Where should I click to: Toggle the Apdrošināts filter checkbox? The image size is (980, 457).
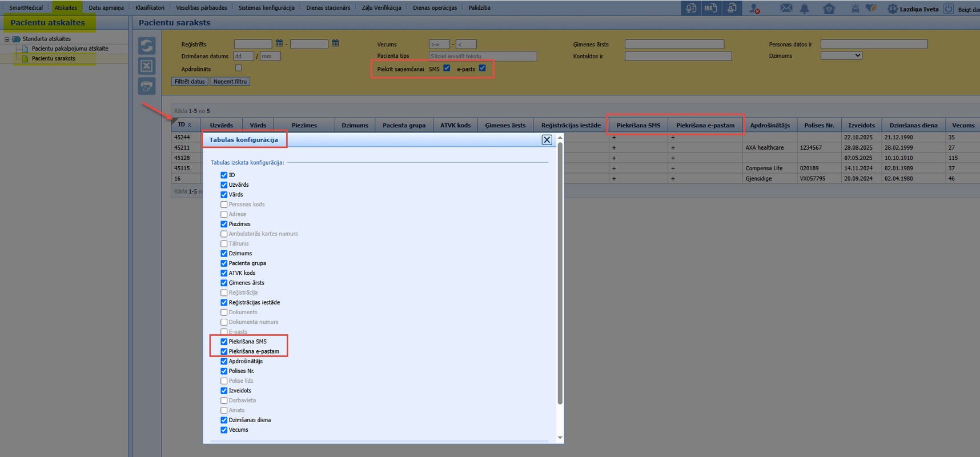click(x=239, y=68)
